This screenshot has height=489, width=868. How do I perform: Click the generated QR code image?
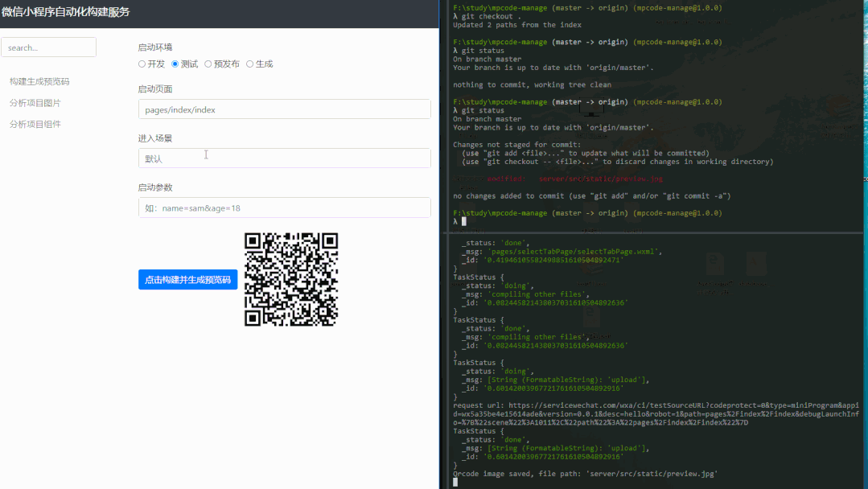[291, 279]
